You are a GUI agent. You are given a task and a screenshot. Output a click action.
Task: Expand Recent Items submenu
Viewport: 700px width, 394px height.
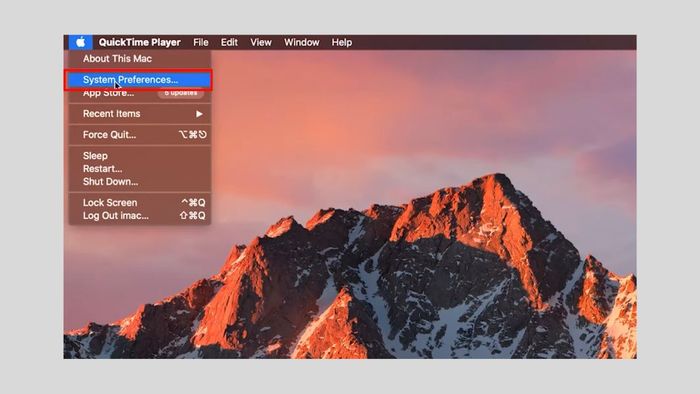tap(140, 114)
